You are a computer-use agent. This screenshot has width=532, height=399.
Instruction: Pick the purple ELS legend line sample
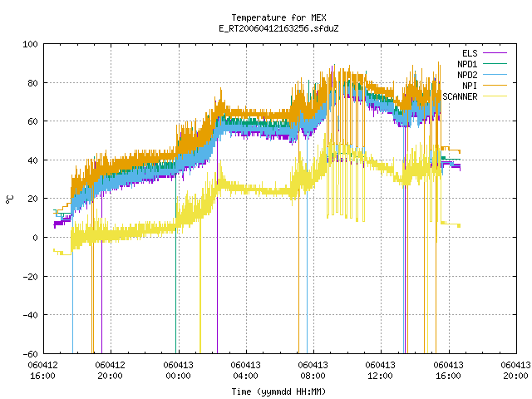coord(495,53)
